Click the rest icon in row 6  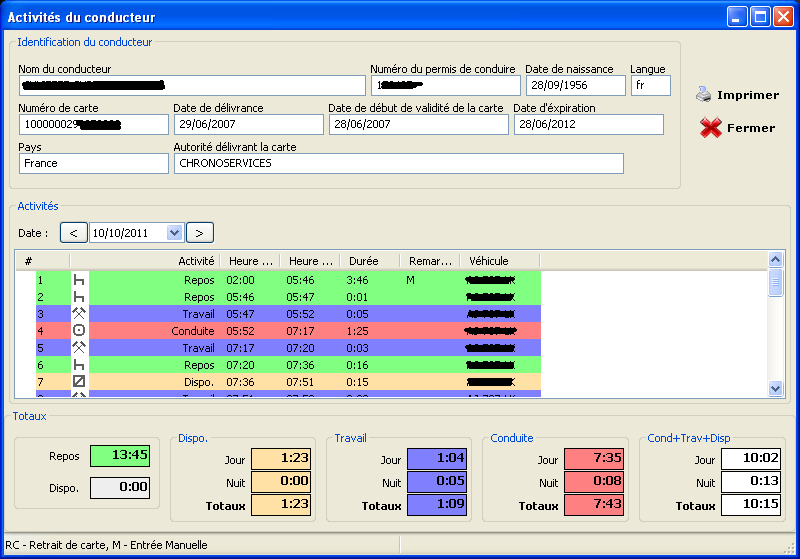79,365
